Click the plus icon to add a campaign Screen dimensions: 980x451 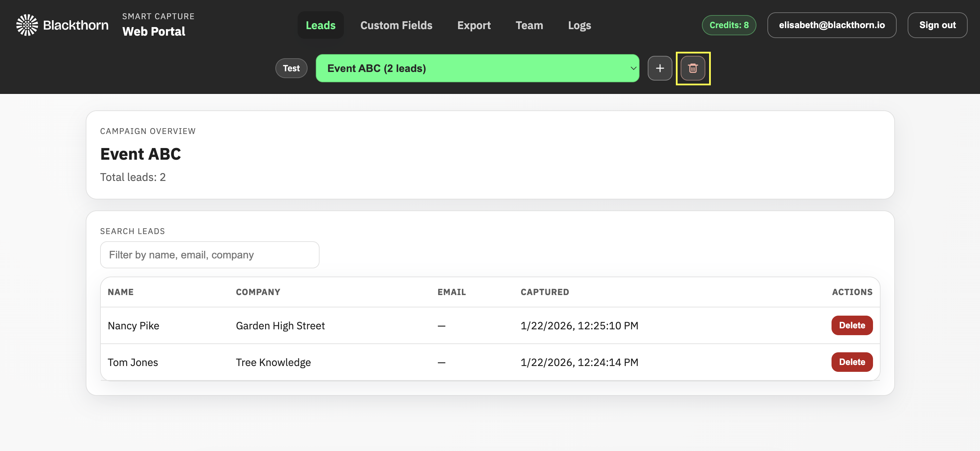coord(660,69)
